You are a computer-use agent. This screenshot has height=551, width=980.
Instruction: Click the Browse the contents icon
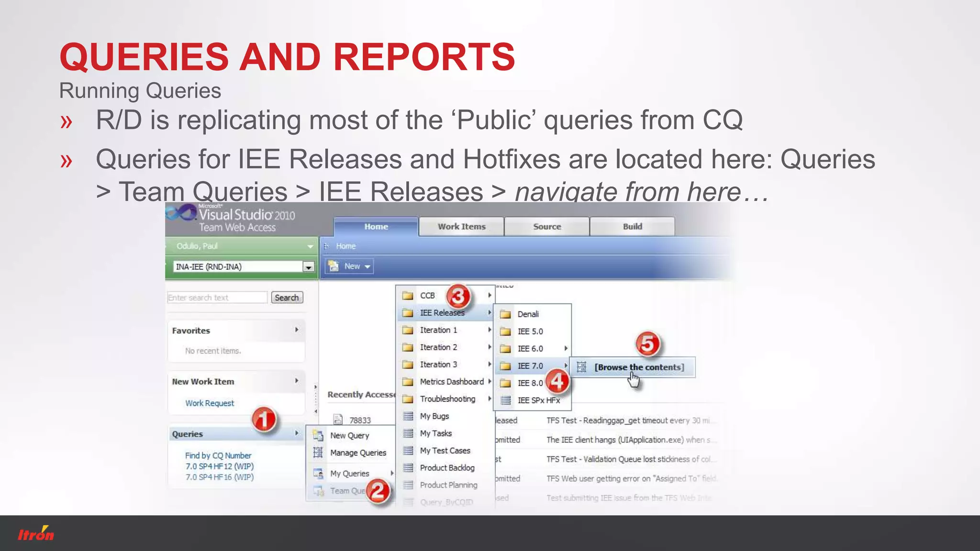pyautogui.click(x=581, y=367)
